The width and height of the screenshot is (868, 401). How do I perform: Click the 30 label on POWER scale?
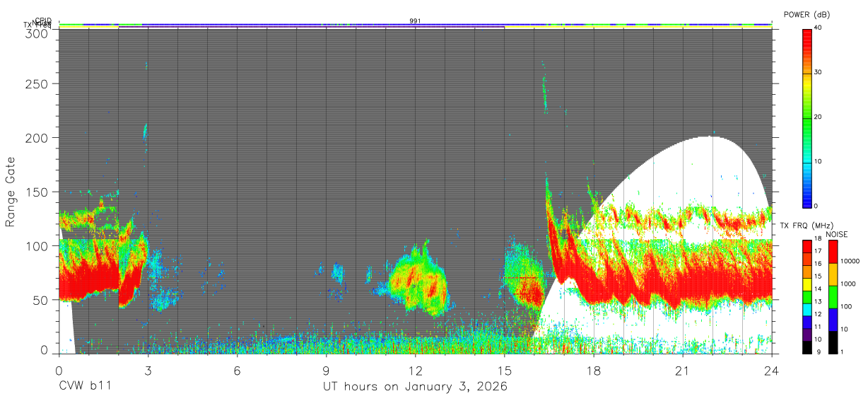coord(818,72)
